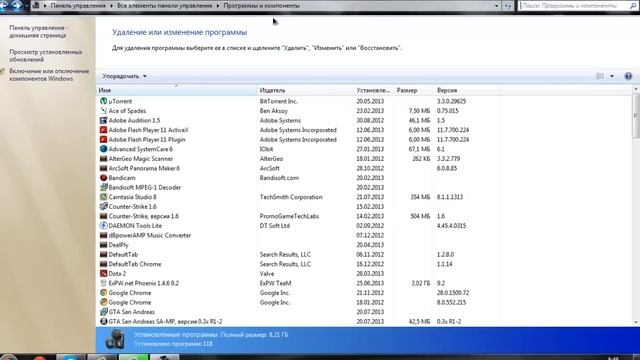Open the help question mark icon
This screenshot has height=360, width=640.
tap(628, 76)
